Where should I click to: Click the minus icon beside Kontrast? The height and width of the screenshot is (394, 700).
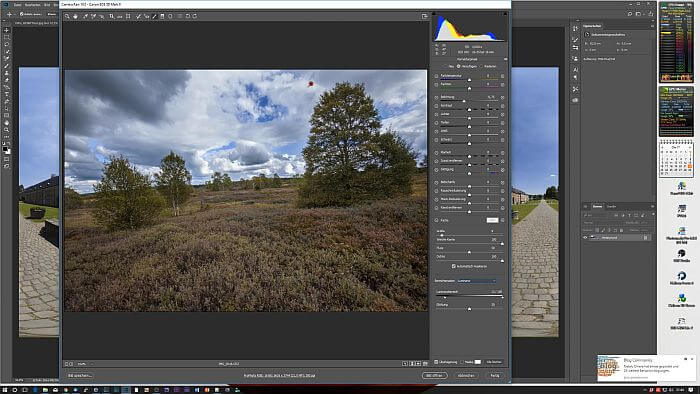pyautogui.click(x=436, y=106)
